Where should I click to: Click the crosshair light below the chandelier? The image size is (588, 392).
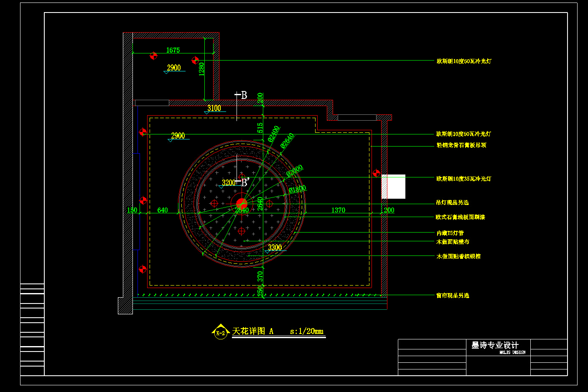coord(242,231)
